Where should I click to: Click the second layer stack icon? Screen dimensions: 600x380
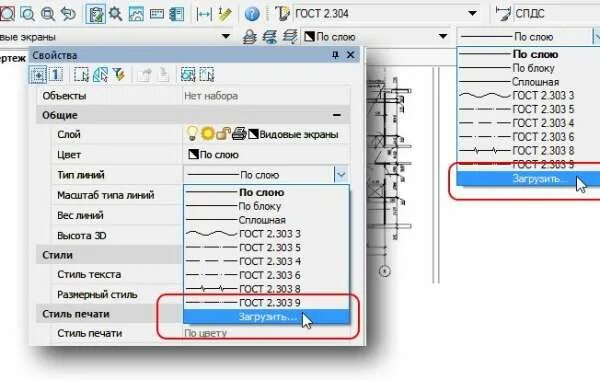[x=270, y=37]
